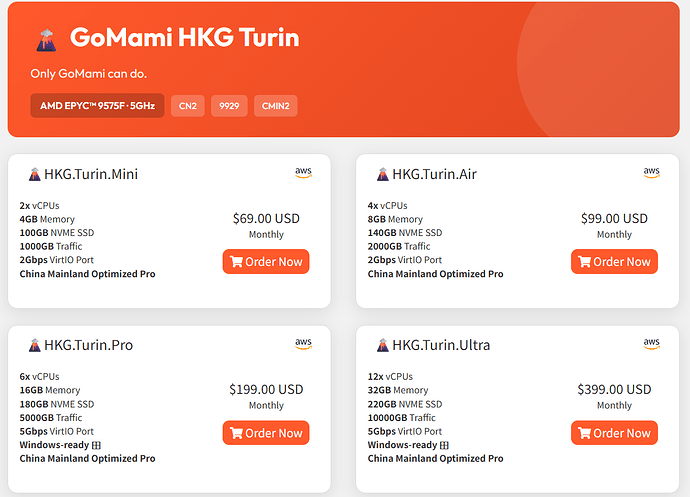This screenshot has height=497, width=690.
Task: Select the AMD EPYC 9575F 5GHz tag
Action: (x=97, y=106)
